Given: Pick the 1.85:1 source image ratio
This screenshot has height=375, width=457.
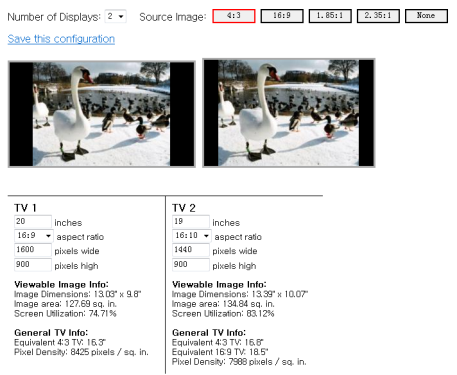Looking at the screenshot, I should pyautogui.click(x=330, y=16).
